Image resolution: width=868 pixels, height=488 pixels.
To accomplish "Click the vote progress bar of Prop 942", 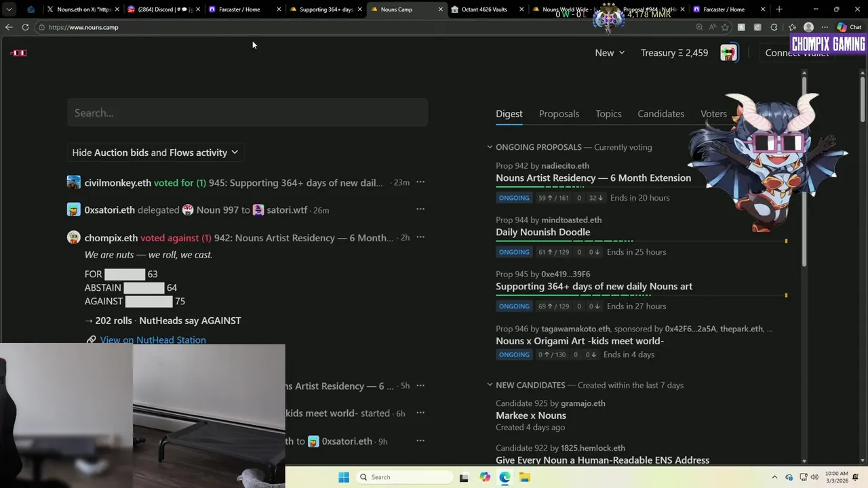I will coord(642,186).
